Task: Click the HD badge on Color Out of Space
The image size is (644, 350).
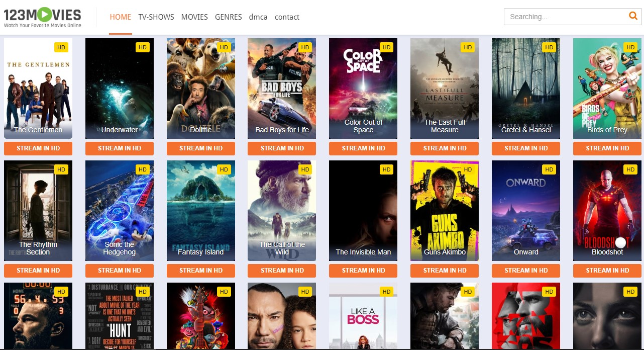Action: [387, 47]
